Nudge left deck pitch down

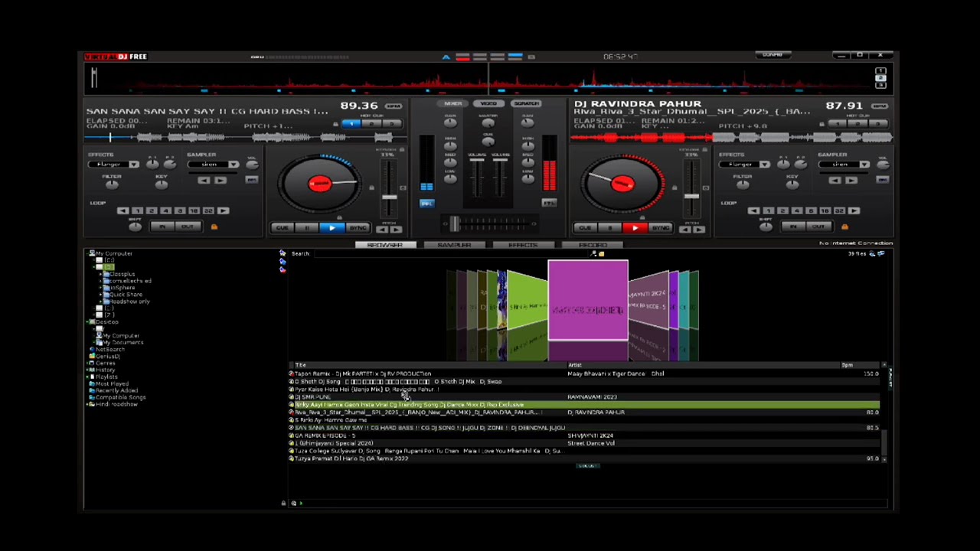[x=382, y=229]
